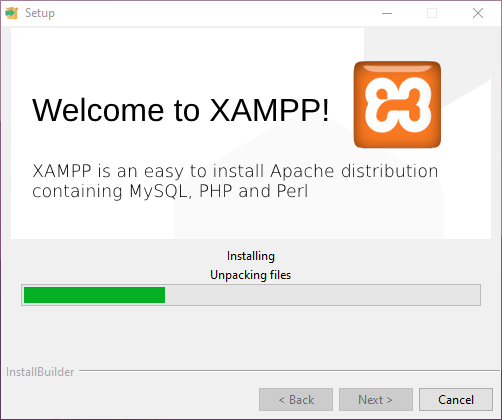Click the Setup installer icon in title bar
Viewport: 502px width, 420px height.
pyautogui.click(x=12, y=13)
